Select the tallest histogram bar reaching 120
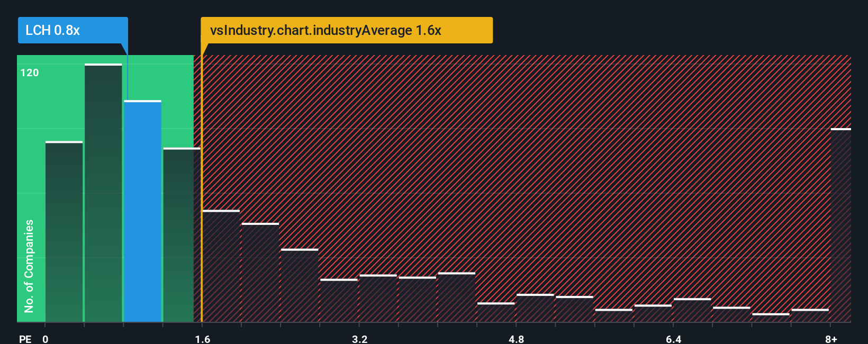Viewport: 868px width, 344px height. point(103,193)
